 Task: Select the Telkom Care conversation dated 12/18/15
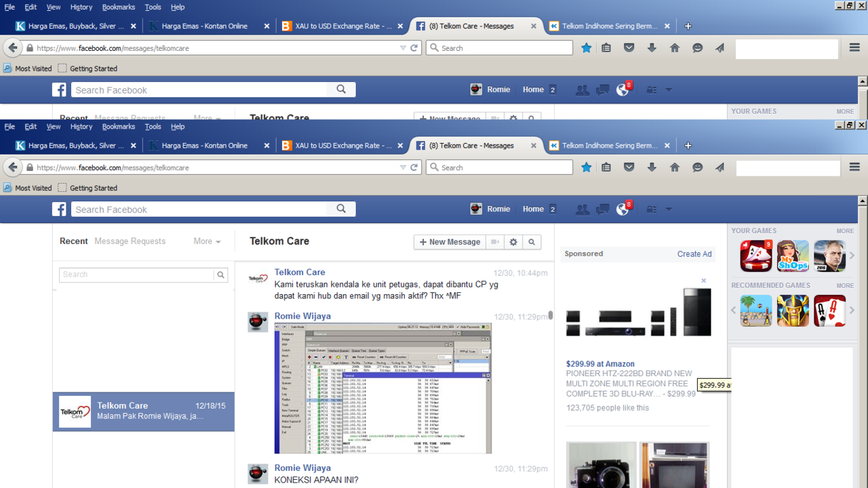[x=144, y=411]
